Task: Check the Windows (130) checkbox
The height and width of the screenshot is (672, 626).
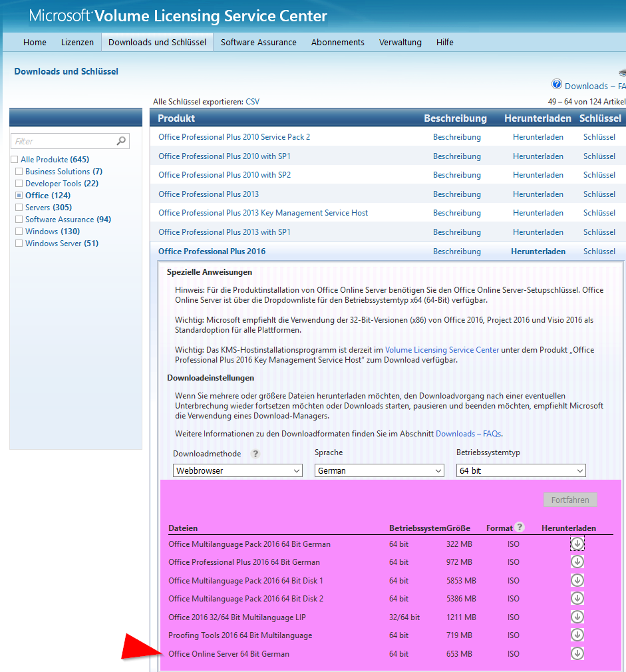Action: click(x=19, y=232)
